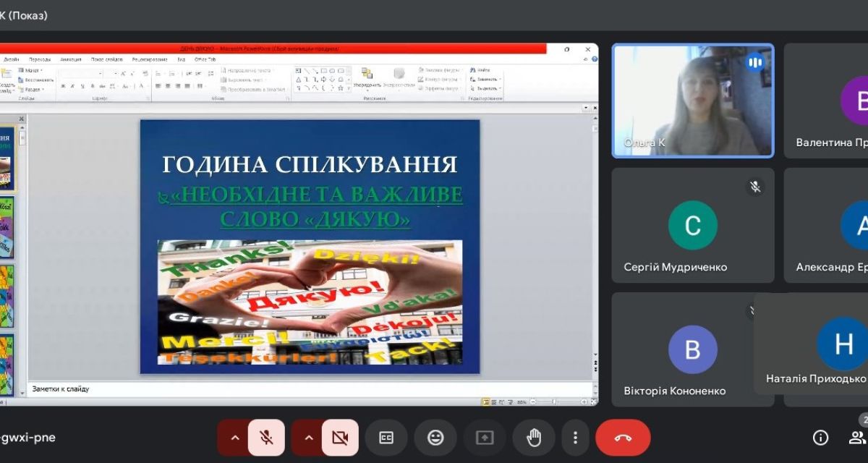Image resolution: width=868 pixels, height=463 pixels.
Task: Open the three-dot more options menu
Action: click(575, 438)
